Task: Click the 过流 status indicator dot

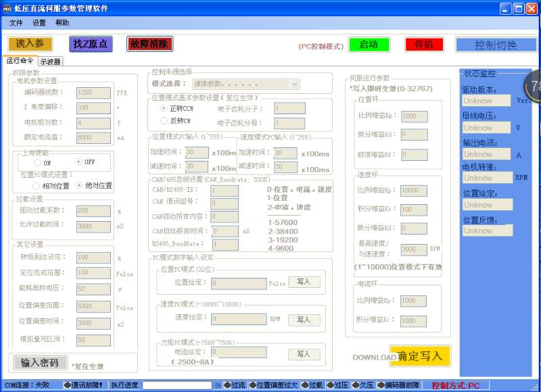Action: [x=227, y=385]
